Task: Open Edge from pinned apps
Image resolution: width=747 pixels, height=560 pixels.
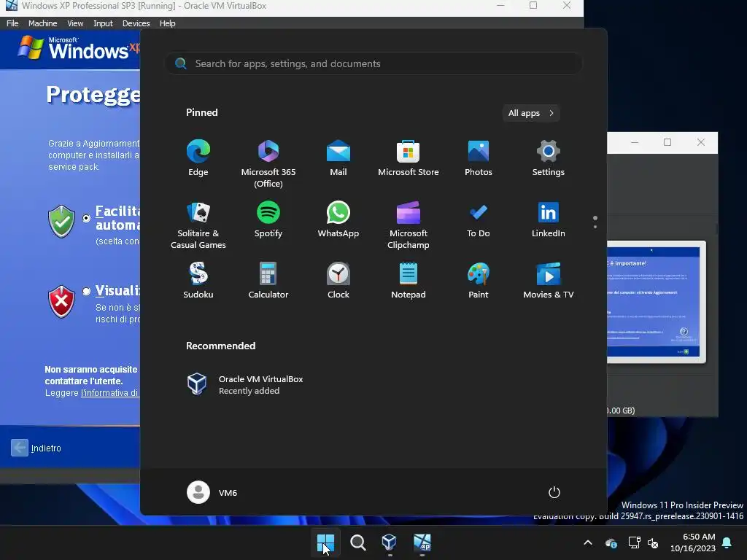Action: [x=198, y=158]
